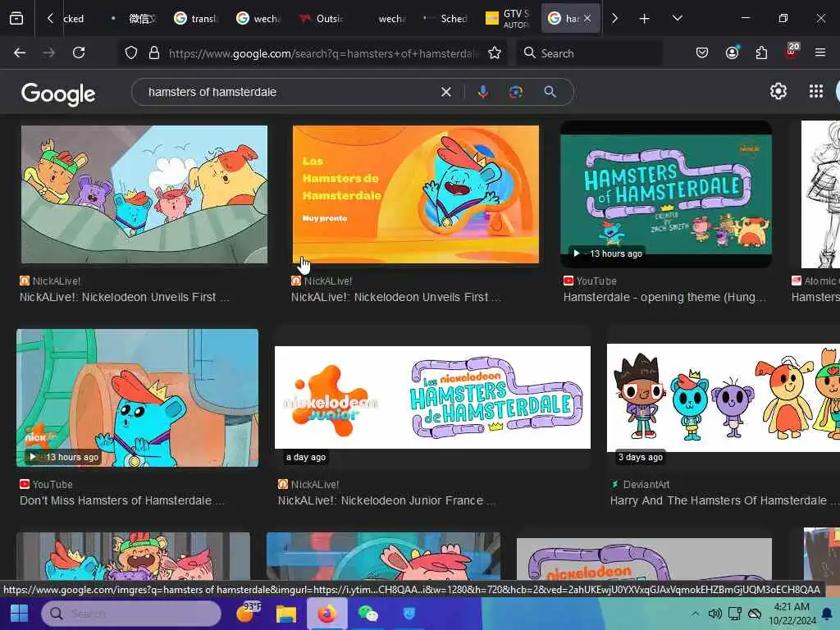This screenshot has height=630, width=840.
Task: Open WeChat from taskbar
Action: [x=368, y=614]
